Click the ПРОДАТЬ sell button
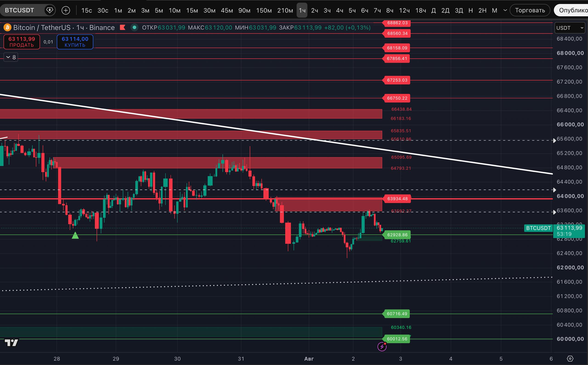Viewport: 588px width, 365px height. [22, 42]
